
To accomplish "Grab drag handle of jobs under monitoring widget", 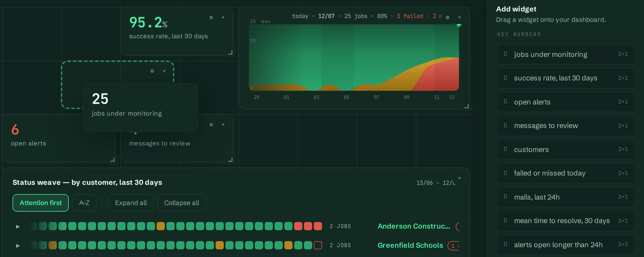I will pos(505,54).
